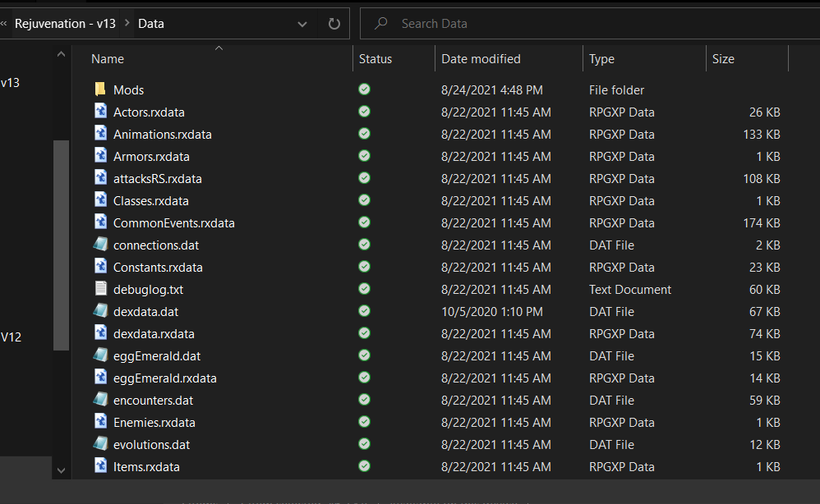Image resolution: width=820 pixels, height=504 pixels.
Task: Sort files by Type column
Action: tap(601, 59)
